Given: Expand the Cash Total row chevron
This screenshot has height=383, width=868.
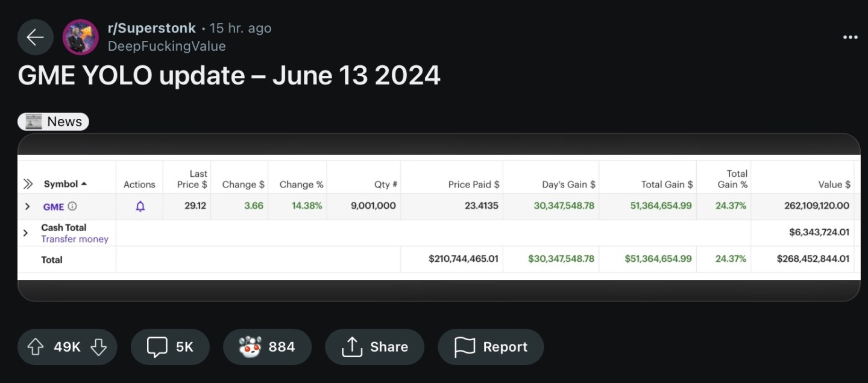Looking at the screenshot, I should pos(25,233).
